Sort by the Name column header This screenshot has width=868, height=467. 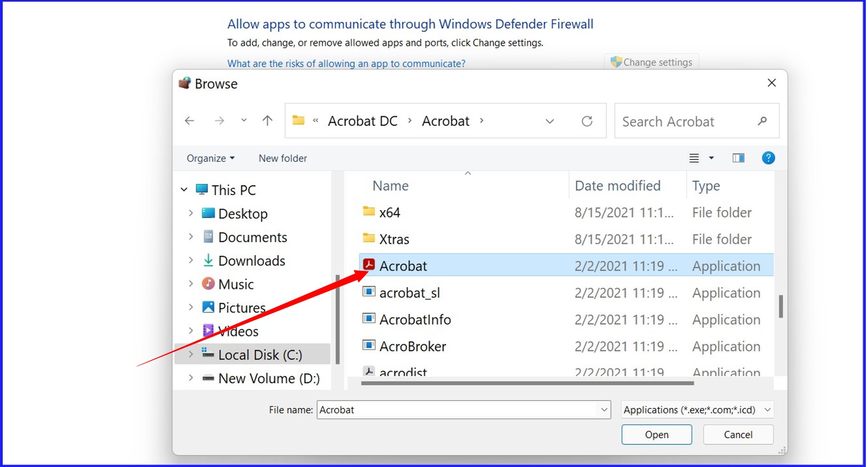pyautogui.click(x=391, y=186)
